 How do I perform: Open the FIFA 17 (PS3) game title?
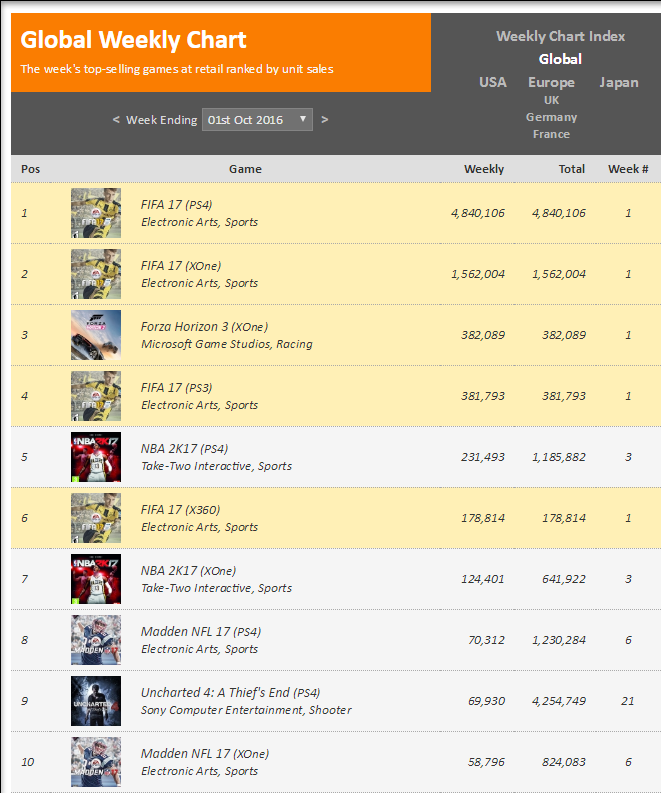(x=177, y=388)
